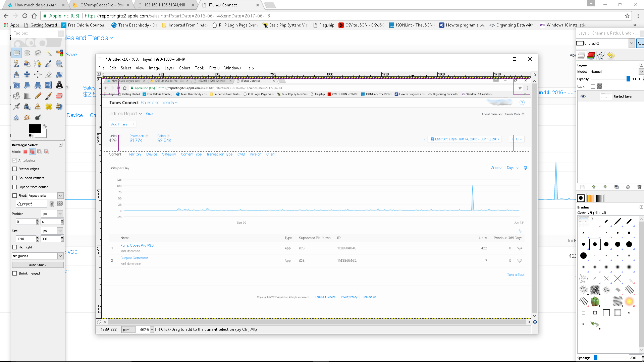Select the Smudge finger tool
This screenshot has height=362, width=644.
click(x=27, y=117)
